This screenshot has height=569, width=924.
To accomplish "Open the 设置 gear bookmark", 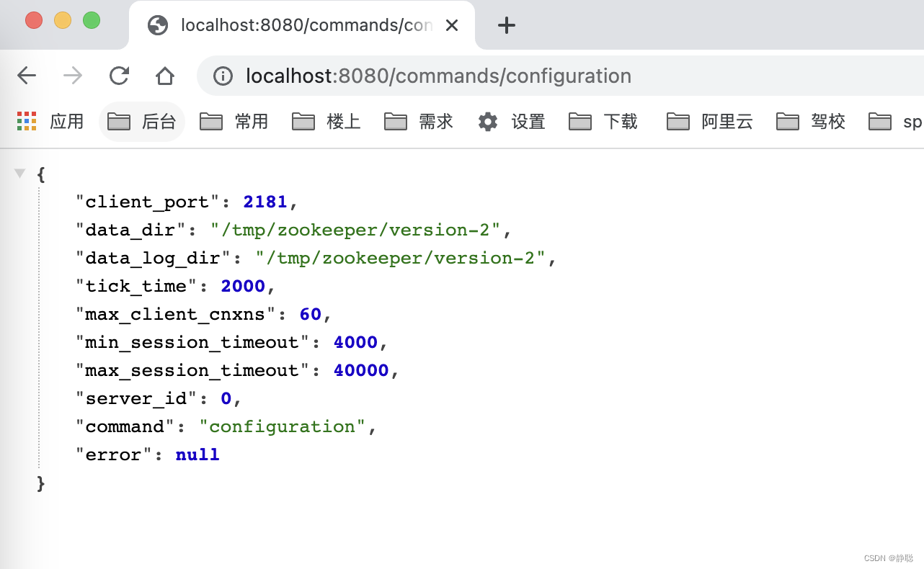I will click(x=512, y=122).
